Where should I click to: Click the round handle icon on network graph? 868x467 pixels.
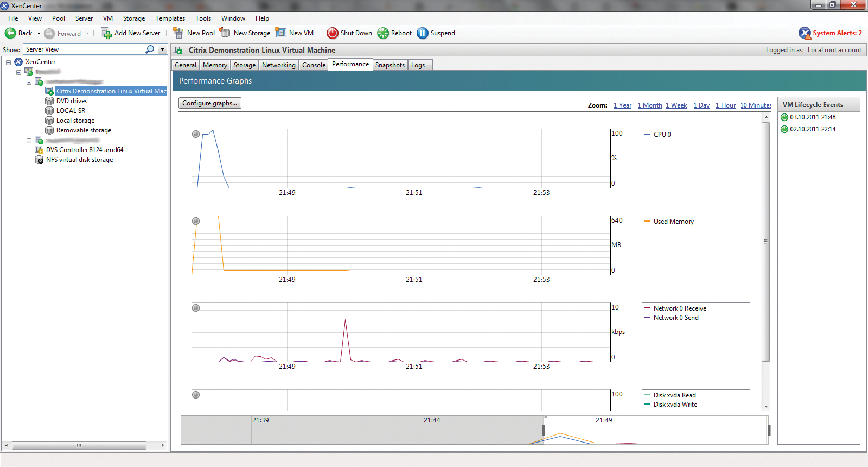[x=196, y=308]
